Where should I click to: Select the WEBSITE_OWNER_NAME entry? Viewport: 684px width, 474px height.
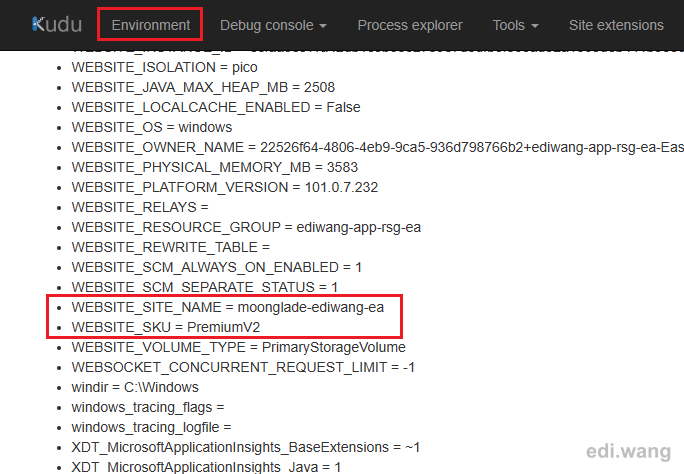tap(378, 147)
